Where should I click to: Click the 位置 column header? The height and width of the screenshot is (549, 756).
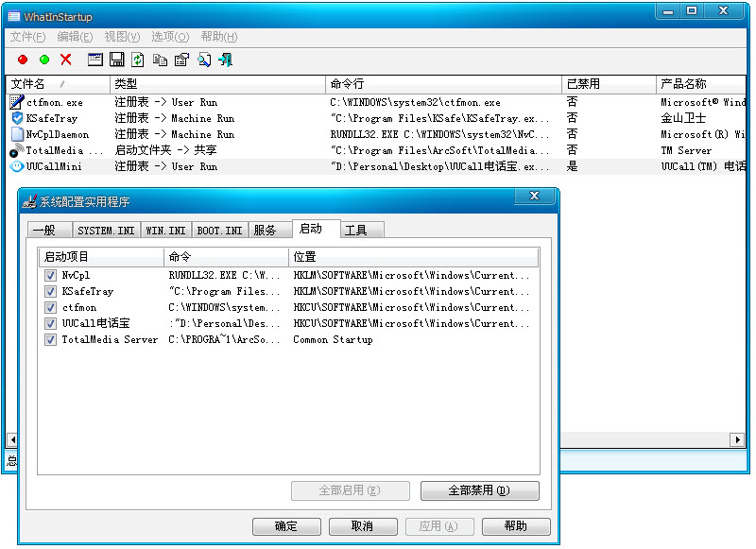click(x=414, y=257)
